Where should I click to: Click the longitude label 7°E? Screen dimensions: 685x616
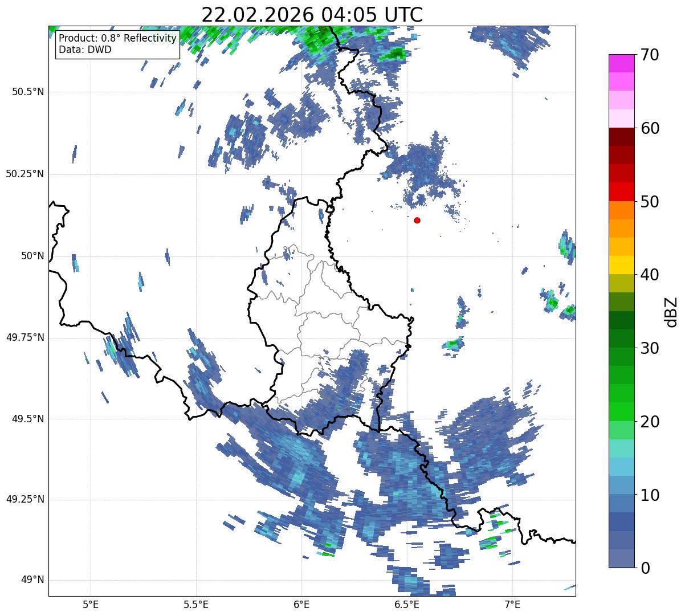click(x=512, y=604)
